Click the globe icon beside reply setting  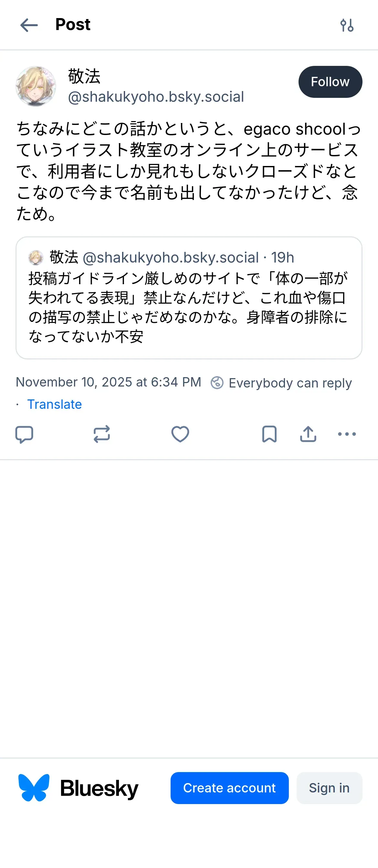[x=217, y=383]
